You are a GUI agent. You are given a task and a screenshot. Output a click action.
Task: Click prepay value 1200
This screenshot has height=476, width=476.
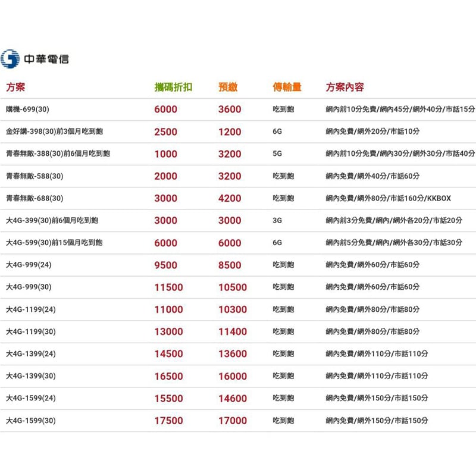click(230, 131)
